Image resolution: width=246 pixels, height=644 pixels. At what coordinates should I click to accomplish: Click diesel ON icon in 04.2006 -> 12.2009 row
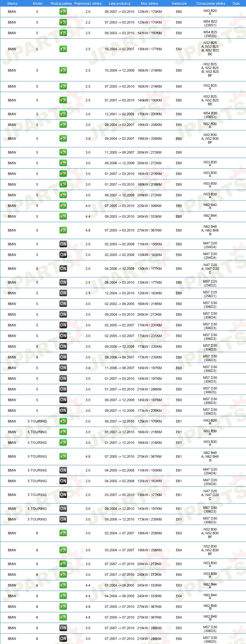(x=63, y=269)
